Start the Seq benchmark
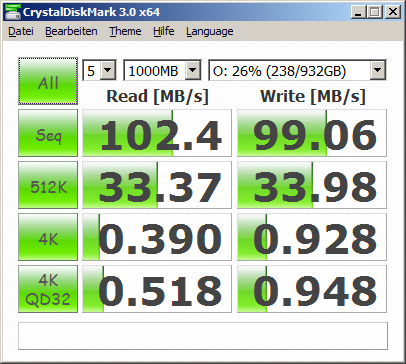The width and height of the screenshot is (406, 364). [x=48, y=133]
